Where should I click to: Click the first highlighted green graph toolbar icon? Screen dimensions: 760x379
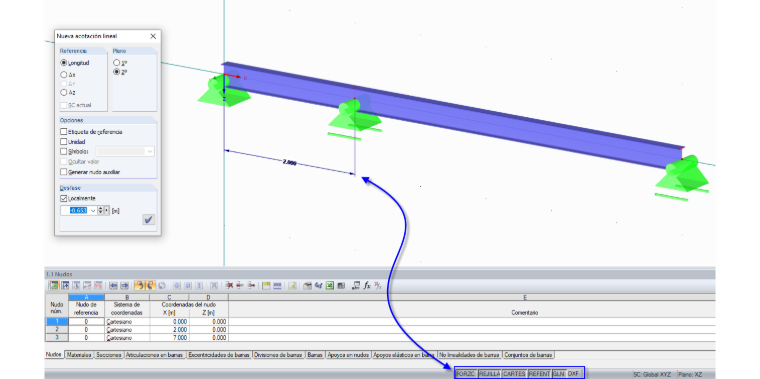53,285
